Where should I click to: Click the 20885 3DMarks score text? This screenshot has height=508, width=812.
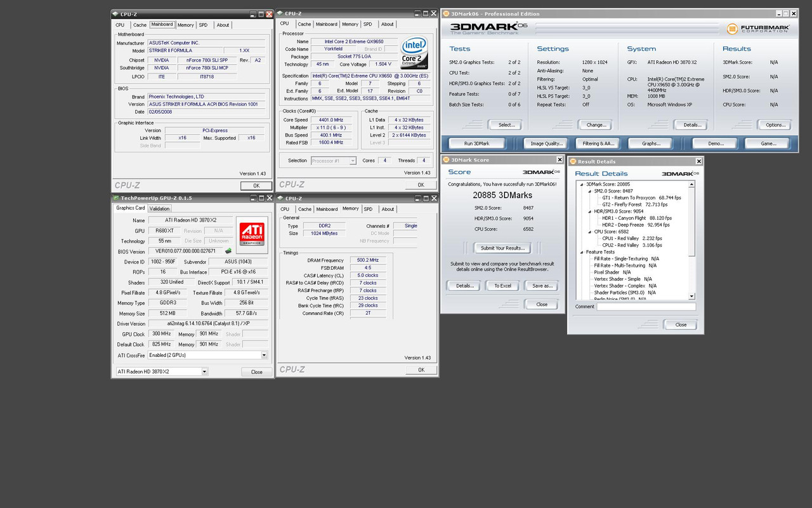tap(503, 196)
